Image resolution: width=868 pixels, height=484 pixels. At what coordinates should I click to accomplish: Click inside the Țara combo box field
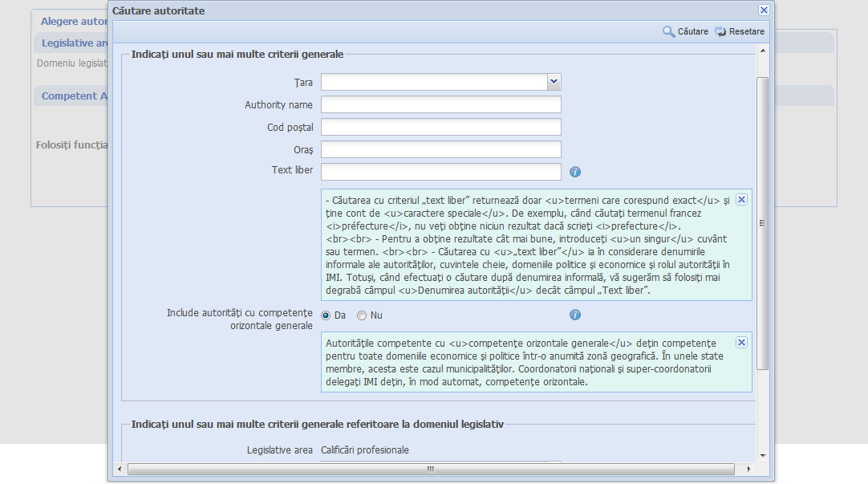point(433,82)
